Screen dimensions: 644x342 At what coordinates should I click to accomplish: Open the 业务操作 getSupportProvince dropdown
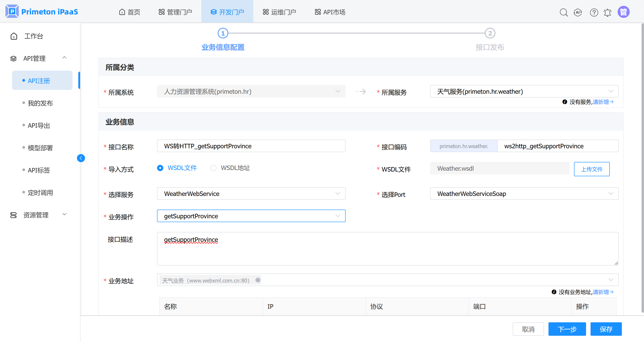pyautogui.click(x=251, y=216)
